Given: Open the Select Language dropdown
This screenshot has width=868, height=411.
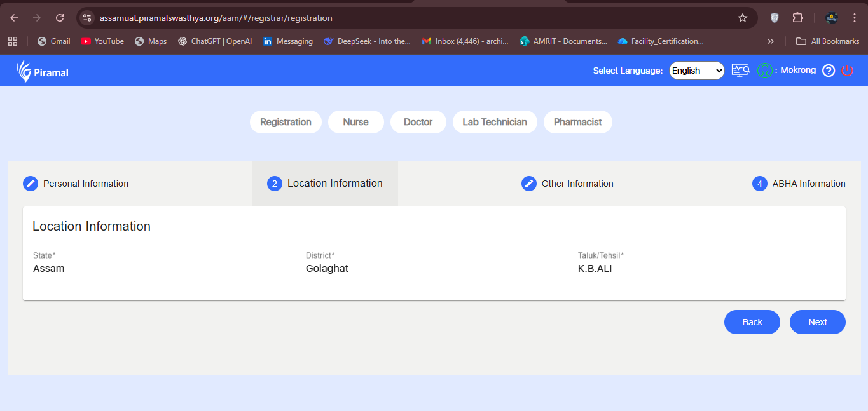Looking at the screenshot, I should (x=697, y=71).
